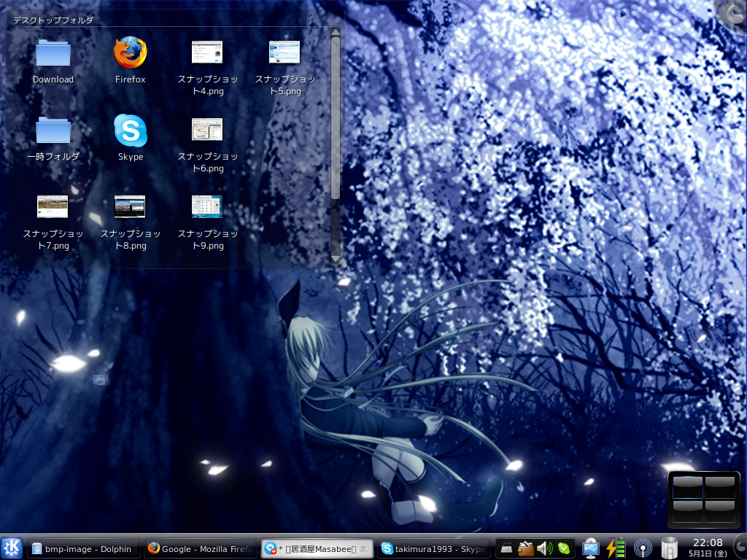Click the panel toolbox cashew at bottom-right

pyautogui.click(x=741, y=548)
